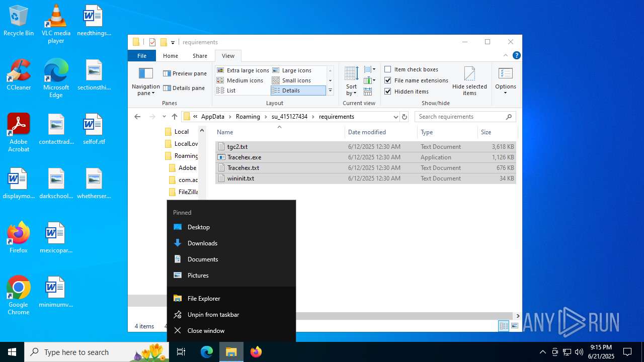Open the File ribbon tab
644x362 pixels.
pyautogui.click(x=142, y=56)
